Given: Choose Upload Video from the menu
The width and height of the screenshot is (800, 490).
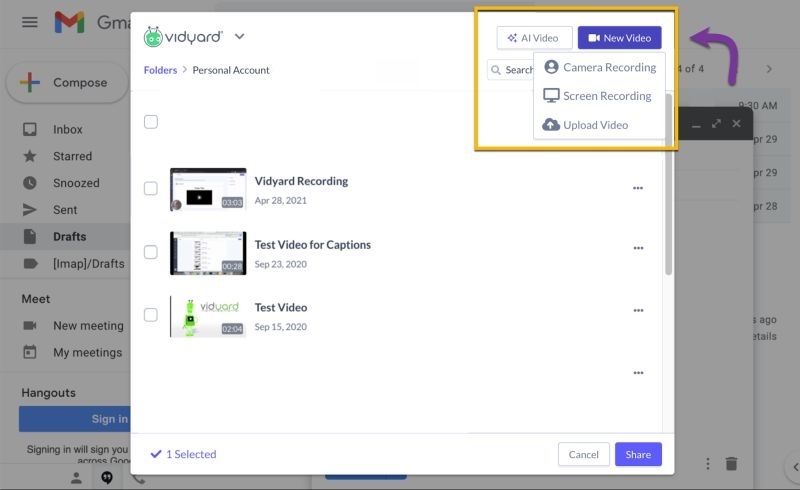Looking at the screenshot, I should [586, 125].
